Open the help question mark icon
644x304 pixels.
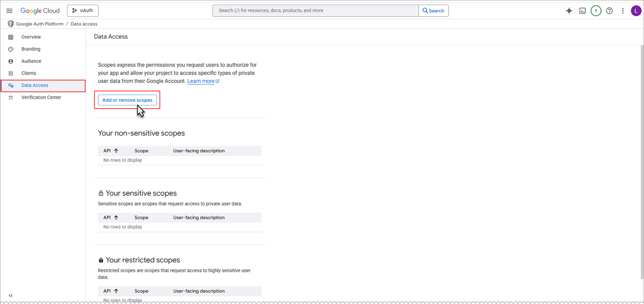610,11
